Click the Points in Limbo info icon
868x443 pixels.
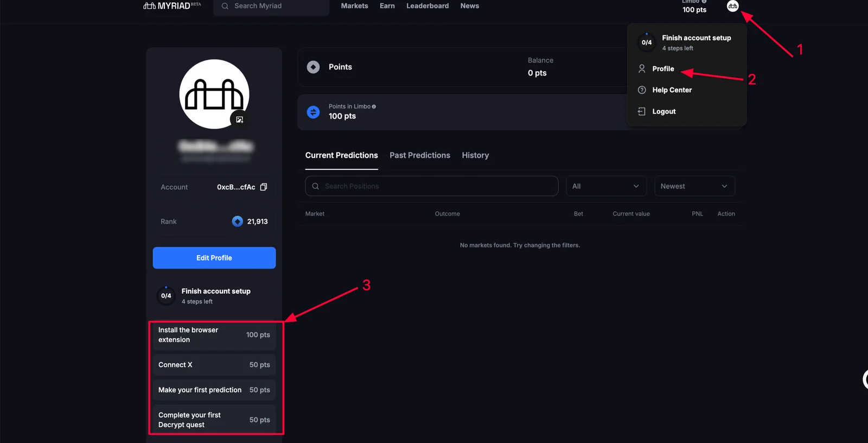374,106
